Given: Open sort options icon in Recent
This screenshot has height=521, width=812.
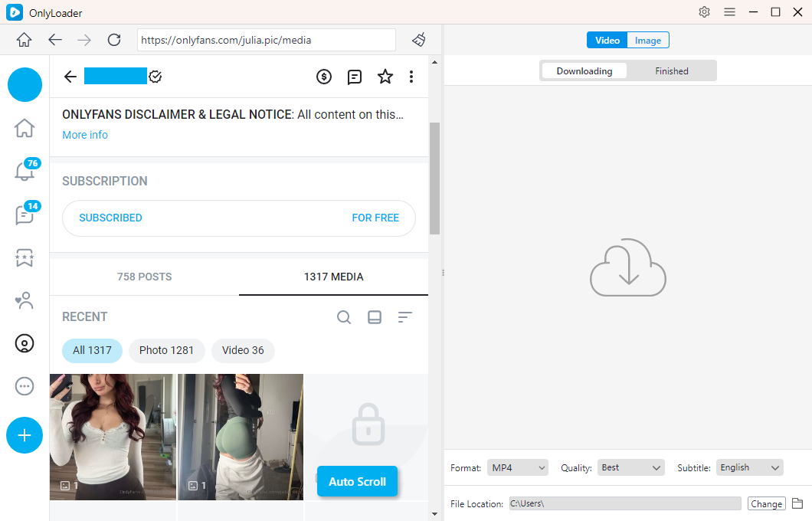Looking at the screenshot, I should 404,317.
